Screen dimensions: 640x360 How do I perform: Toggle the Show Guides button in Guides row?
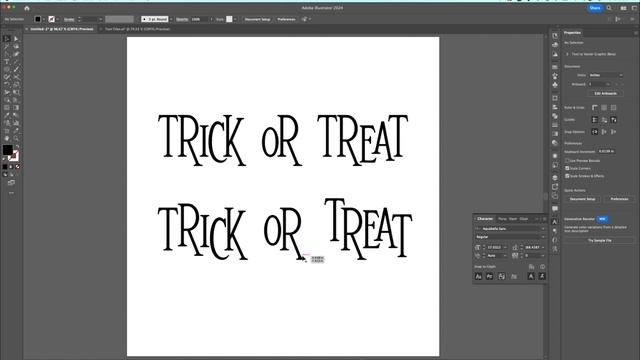tap(595, 120)
